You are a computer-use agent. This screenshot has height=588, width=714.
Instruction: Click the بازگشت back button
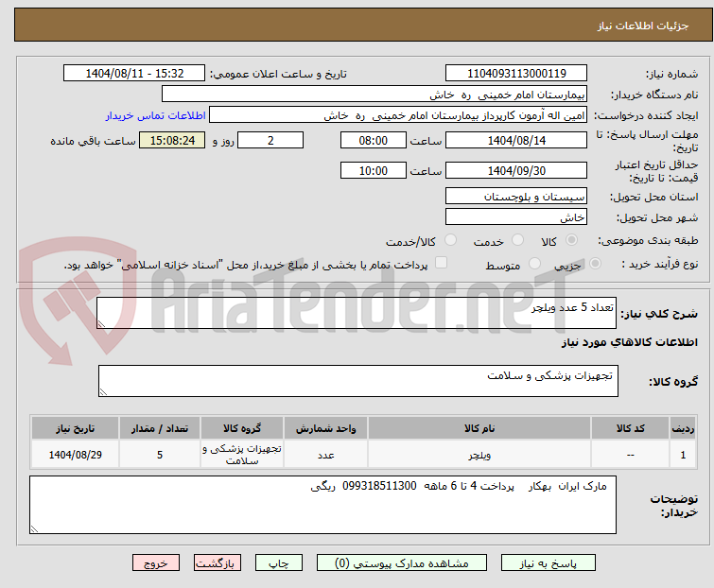tap(218, 563)
